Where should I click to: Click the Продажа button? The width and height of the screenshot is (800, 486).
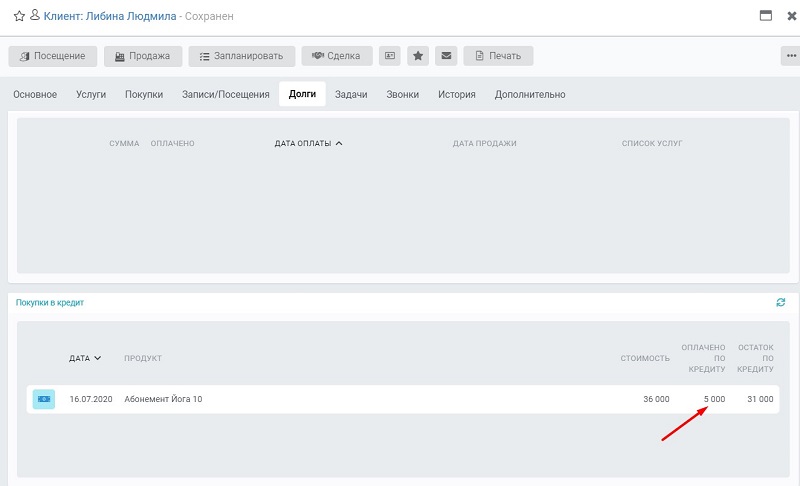pyautogui.click(x=143, y=56)
